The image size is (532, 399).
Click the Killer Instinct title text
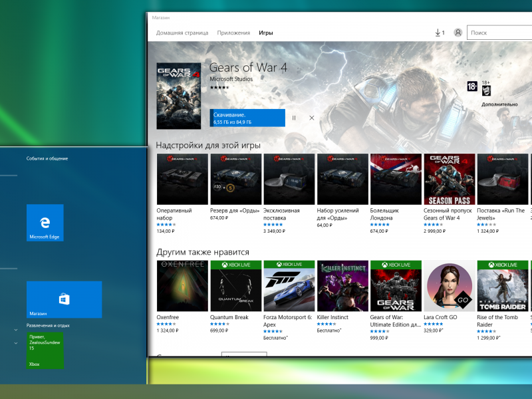[332, 317]
